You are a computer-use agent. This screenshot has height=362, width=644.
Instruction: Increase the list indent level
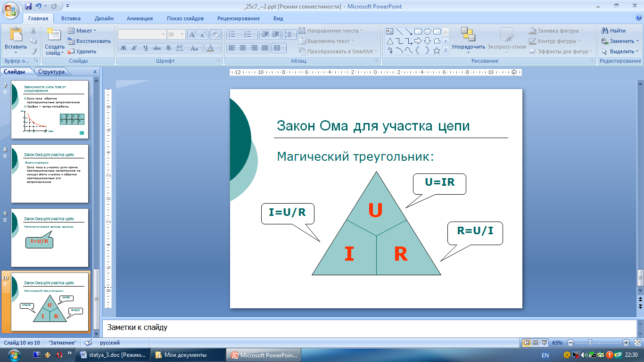276,34
